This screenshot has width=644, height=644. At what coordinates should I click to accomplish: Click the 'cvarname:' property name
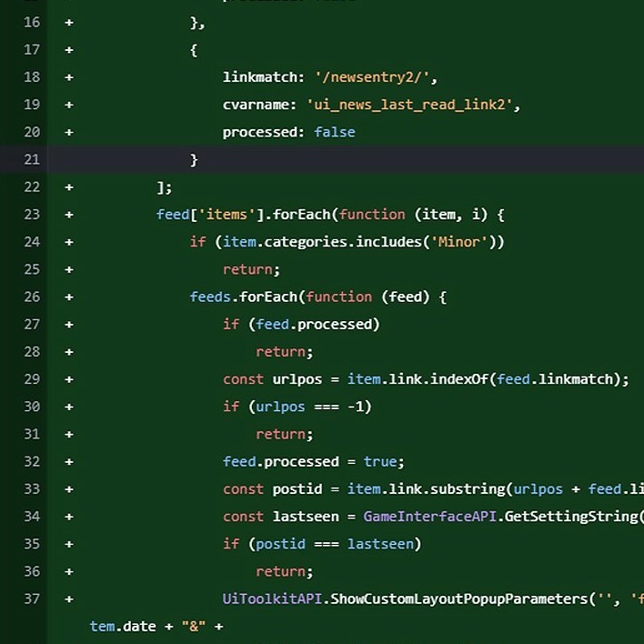tap(259, 105)
